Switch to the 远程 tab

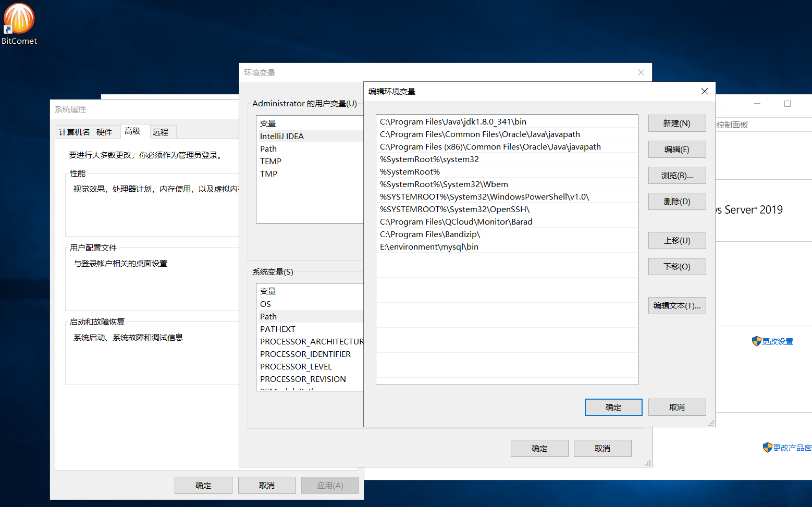[161, 132]
